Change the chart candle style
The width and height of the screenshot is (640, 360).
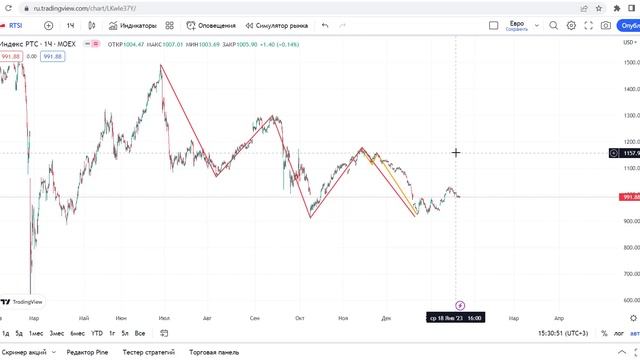[92, 26]
